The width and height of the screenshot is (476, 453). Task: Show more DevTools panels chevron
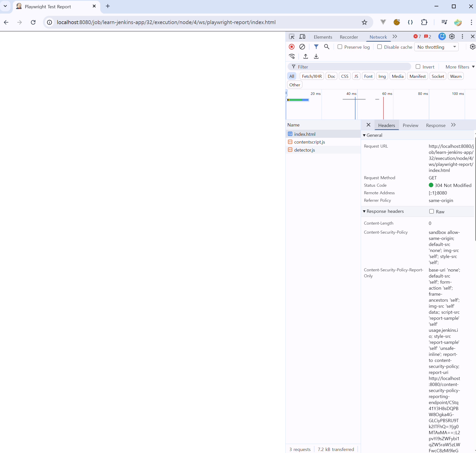pyautogui.click(x=395, y=37)
